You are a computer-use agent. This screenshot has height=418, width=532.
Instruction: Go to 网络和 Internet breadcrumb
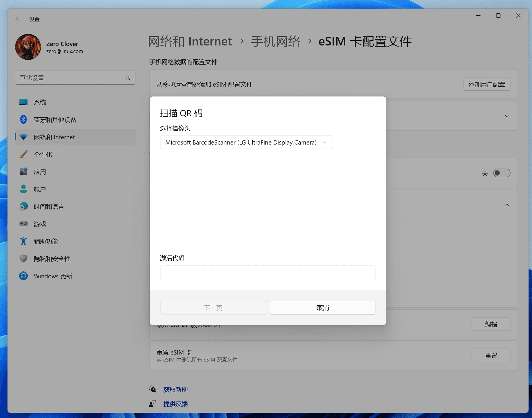tap(190, 41)
